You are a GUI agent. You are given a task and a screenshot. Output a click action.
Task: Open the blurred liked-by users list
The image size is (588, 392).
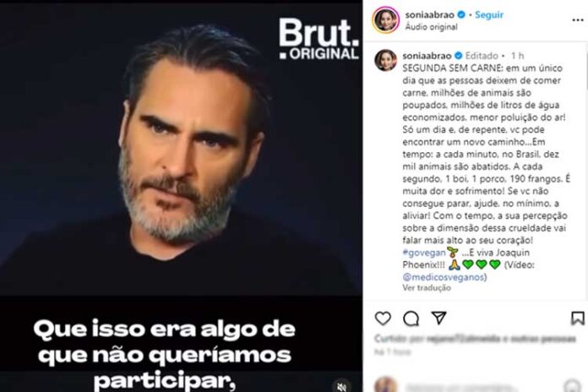(475, 339)
